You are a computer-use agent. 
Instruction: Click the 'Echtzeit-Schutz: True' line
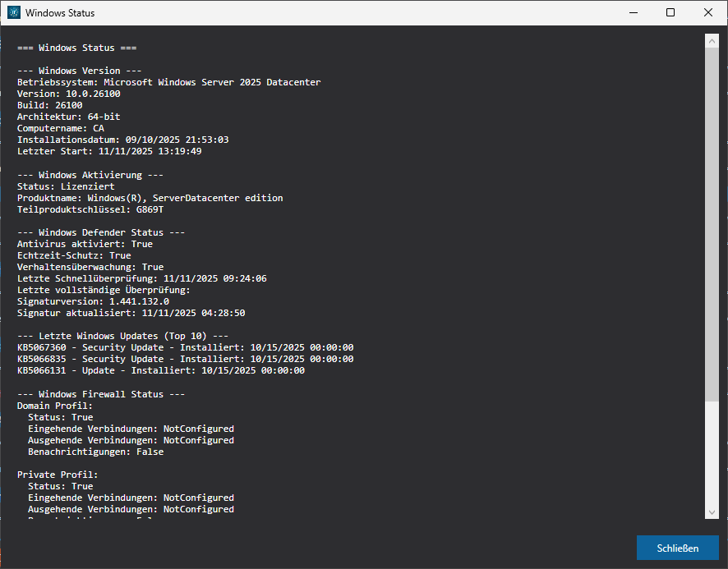point(74,255)
